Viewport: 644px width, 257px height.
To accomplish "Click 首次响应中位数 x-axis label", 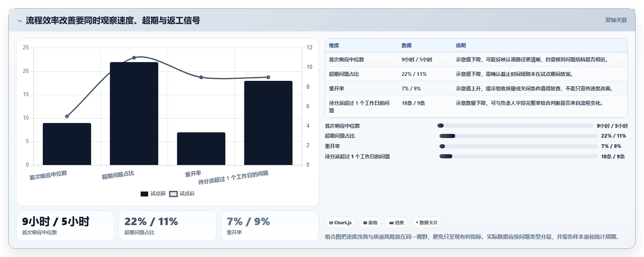I will point(48,175).
